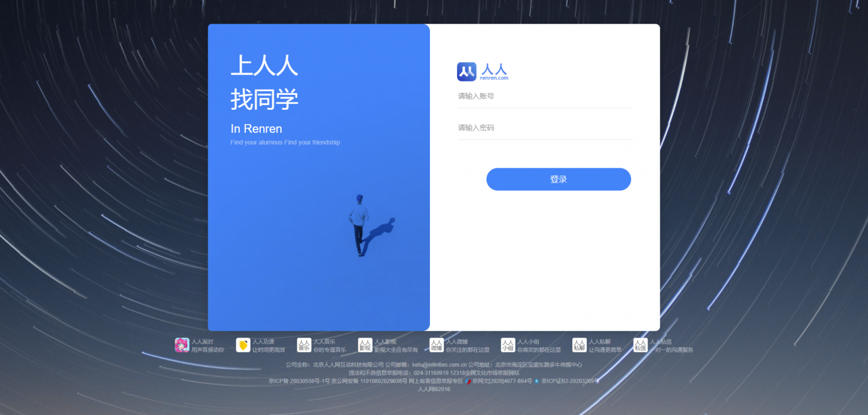Open the 人人私信 message icon

point(640,345)
